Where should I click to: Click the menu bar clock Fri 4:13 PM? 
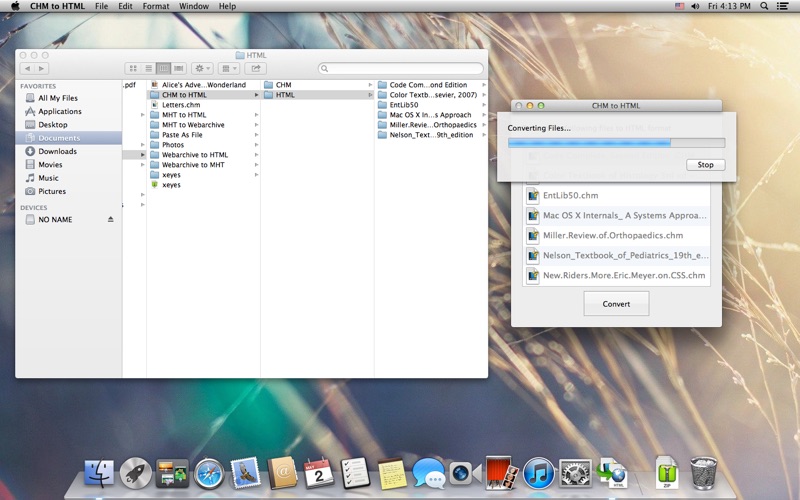(729, 6)
